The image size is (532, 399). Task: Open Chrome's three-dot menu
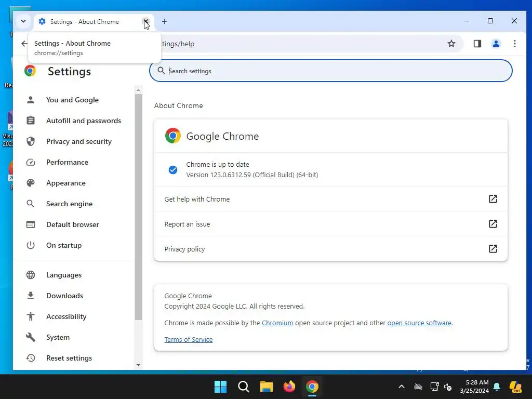pos(515,44)
